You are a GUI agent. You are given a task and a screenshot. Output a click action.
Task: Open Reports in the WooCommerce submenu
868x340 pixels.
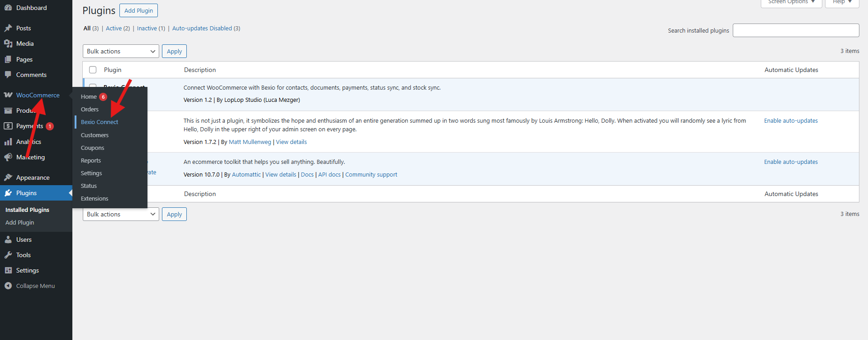[x=91, y=161]
